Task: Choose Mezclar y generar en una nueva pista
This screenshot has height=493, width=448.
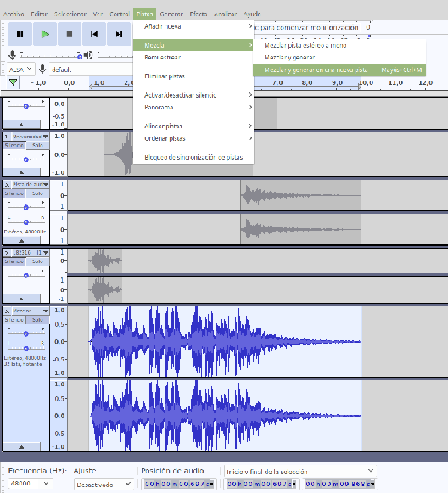Action: coord(339,70)
